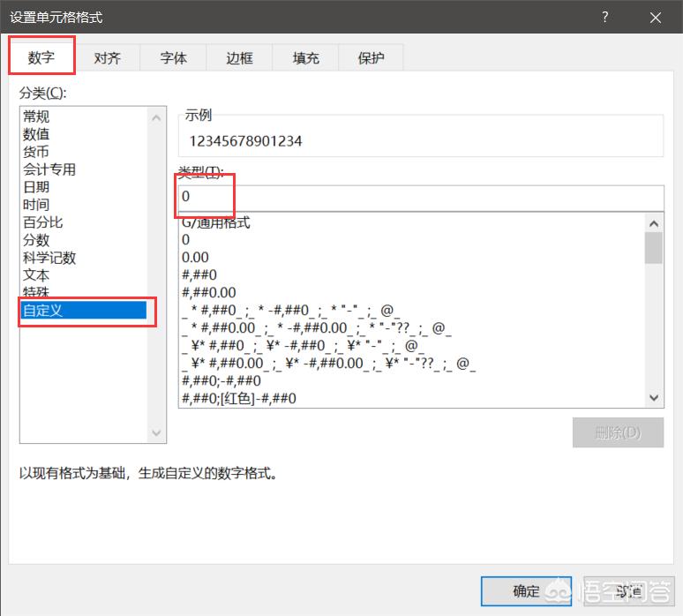Select format #,##0;[红色]-#,##0
This screenshot has width=683, height=616.
(x=239, y=398)
